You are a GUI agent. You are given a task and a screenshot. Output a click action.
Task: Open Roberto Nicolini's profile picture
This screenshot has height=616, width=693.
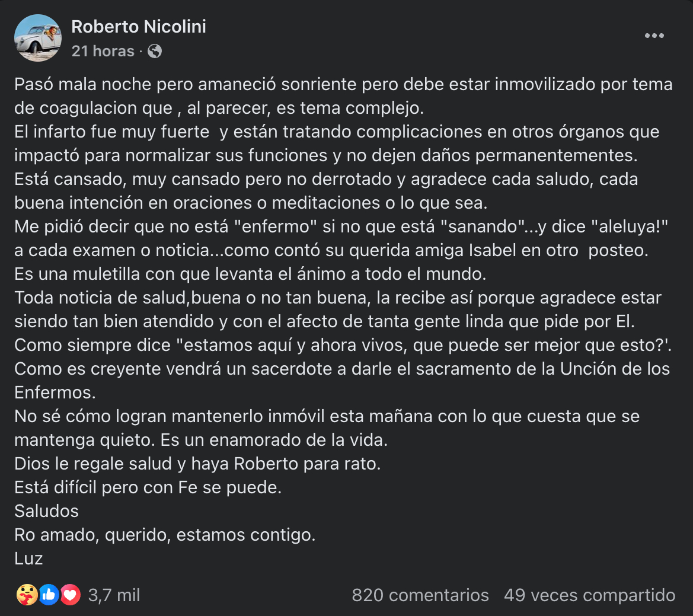[38, 38]
